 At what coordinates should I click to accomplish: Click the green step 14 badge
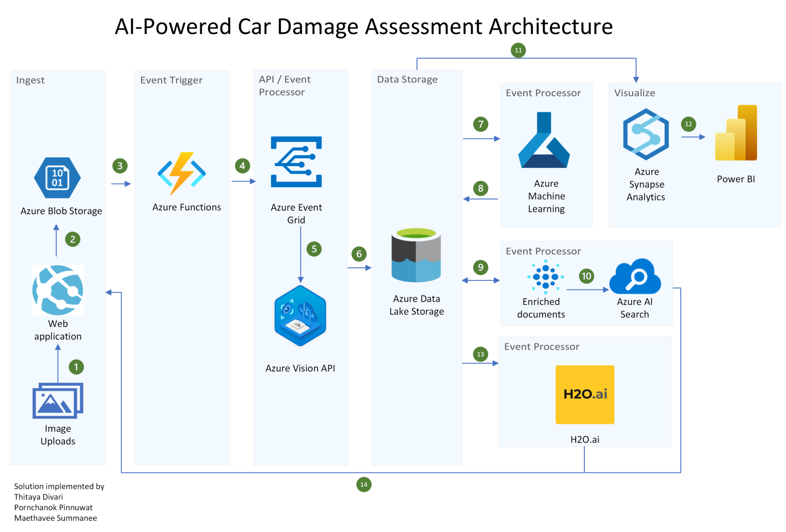tap(363, 484)
